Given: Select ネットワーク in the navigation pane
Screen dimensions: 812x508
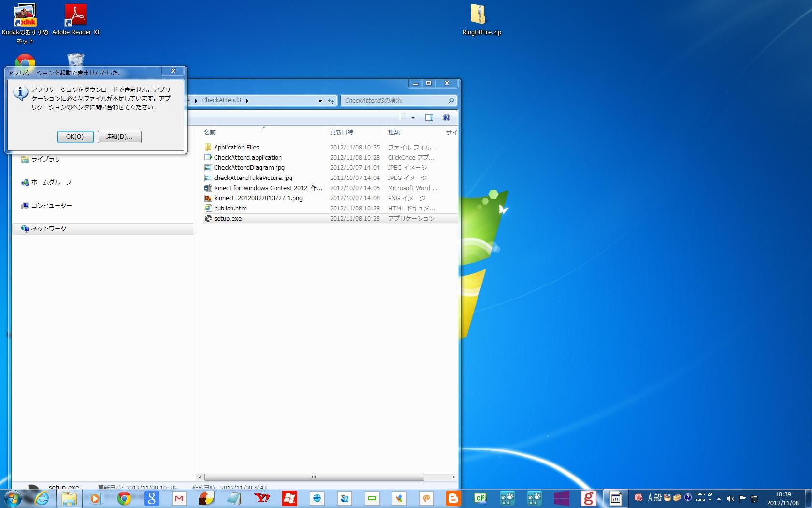Looking at the screenshot, I should pos(49,229).
